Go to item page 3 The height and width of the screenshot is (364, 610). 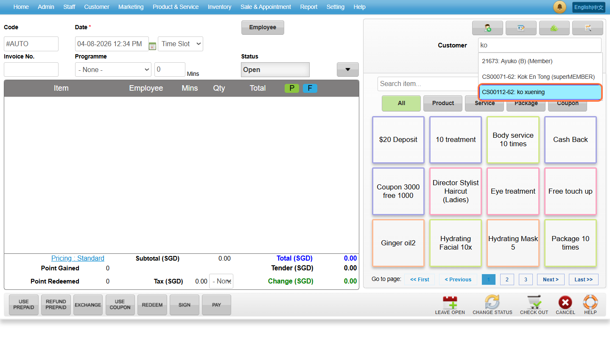pos(526,279)
